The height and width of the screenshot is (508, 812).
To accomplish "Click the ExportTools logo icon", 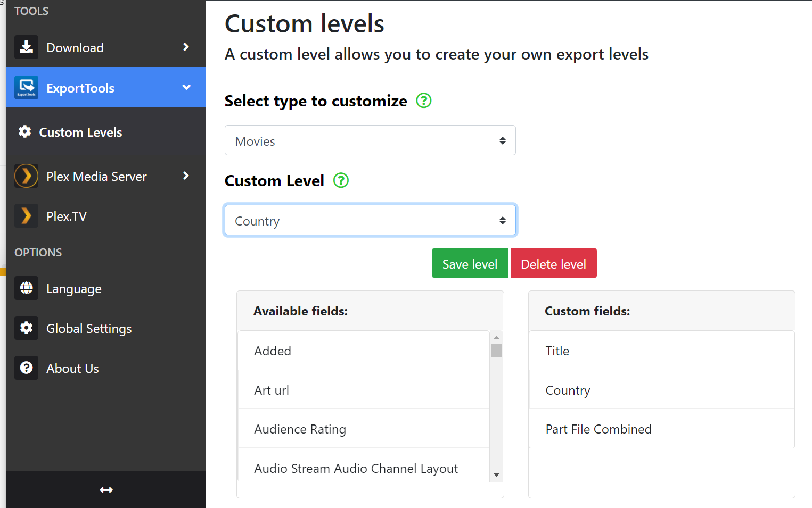I will 26,88.
